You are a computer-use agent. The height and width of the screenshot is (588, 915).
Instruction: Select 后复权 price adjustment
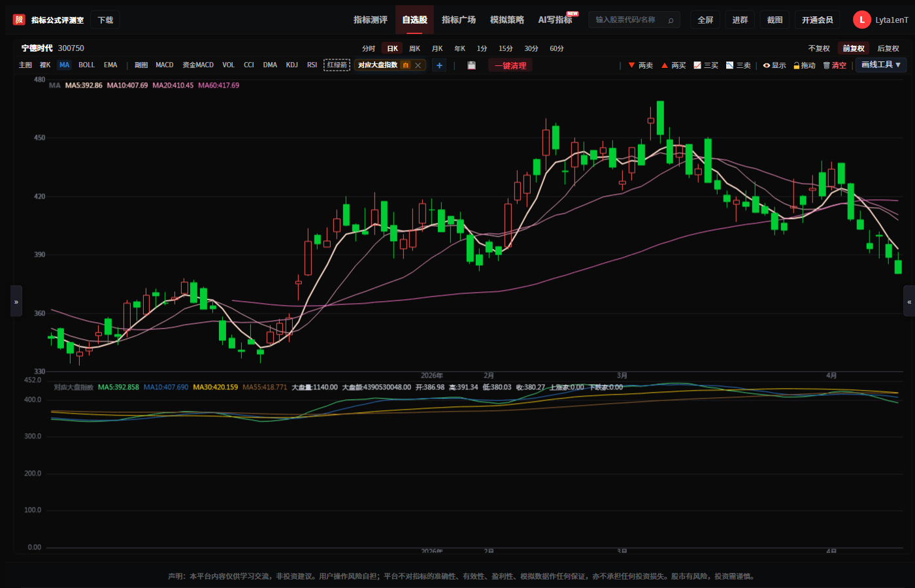[x=888, y=48]
